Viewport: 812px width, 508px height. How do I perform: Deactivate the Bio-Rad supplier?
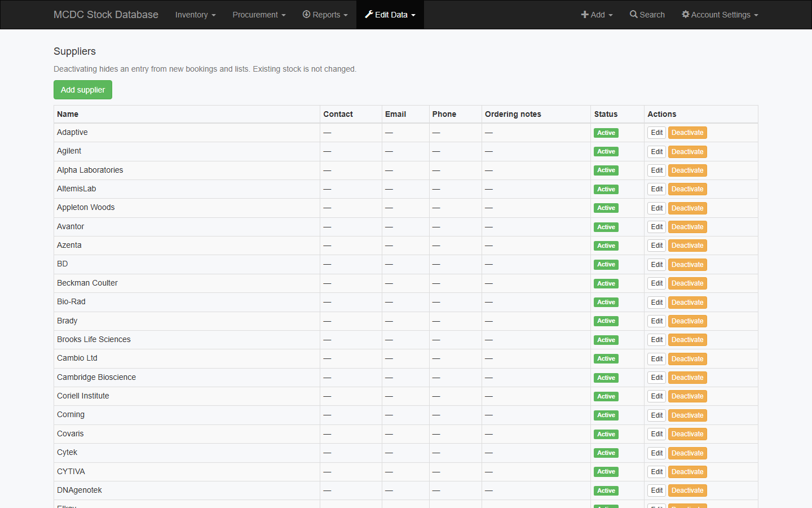(687, 303)
